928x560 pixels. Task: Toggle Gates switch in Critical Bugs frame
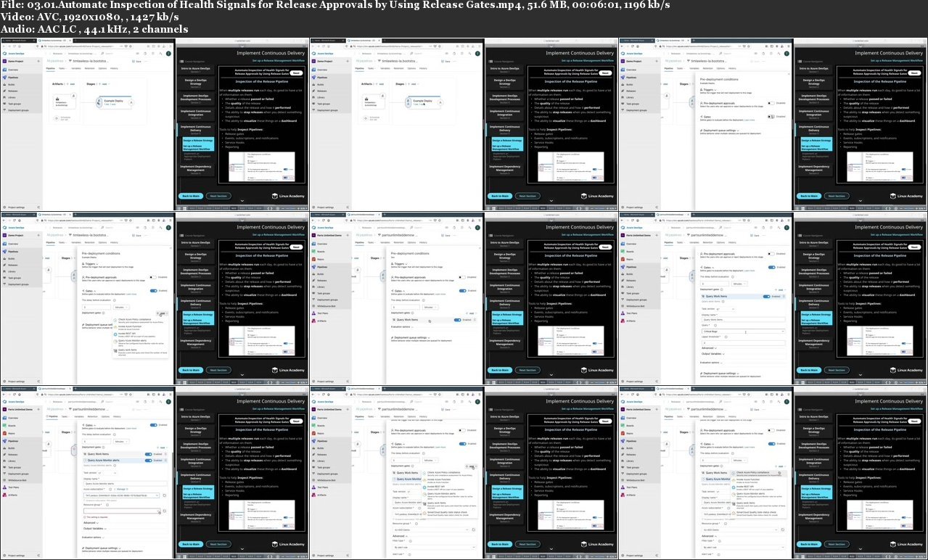tap(772, 268)
